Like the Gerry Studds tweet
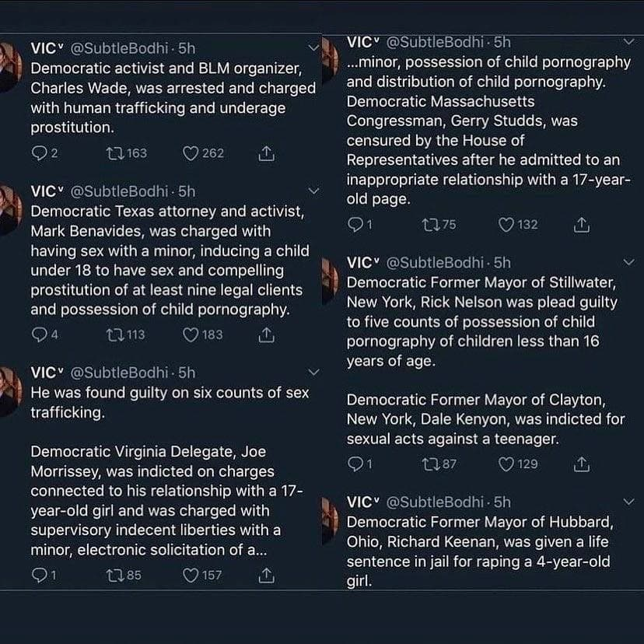The width and height of the screenshot is (644, 644). (506, 225)
